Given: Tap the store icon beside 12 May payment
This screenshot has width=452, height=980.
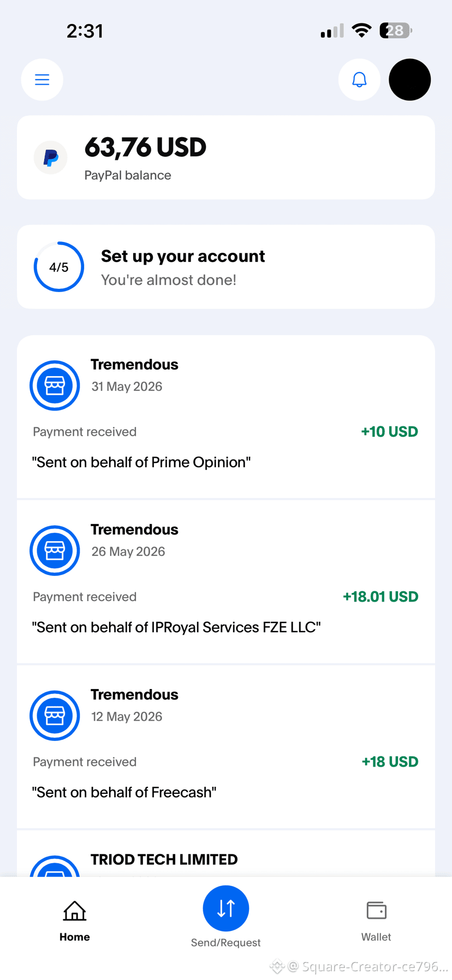Looking at the screenshot, I should (55, 715).
